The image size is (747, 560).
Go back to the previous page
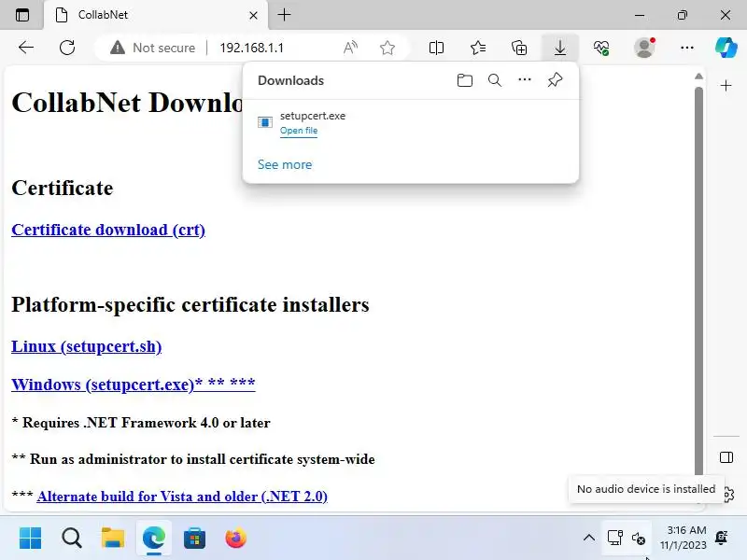(26, 48)
